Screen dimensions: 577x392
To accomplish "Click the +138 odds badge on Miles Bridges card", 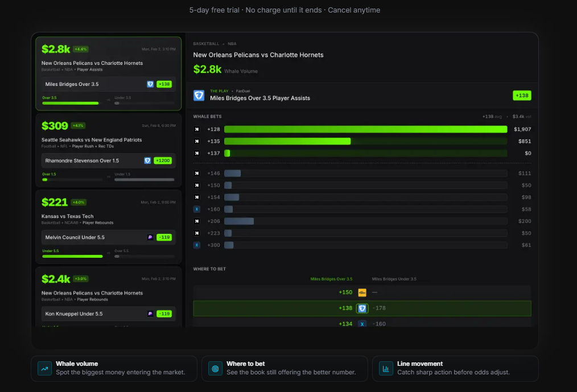I will 164,84.
